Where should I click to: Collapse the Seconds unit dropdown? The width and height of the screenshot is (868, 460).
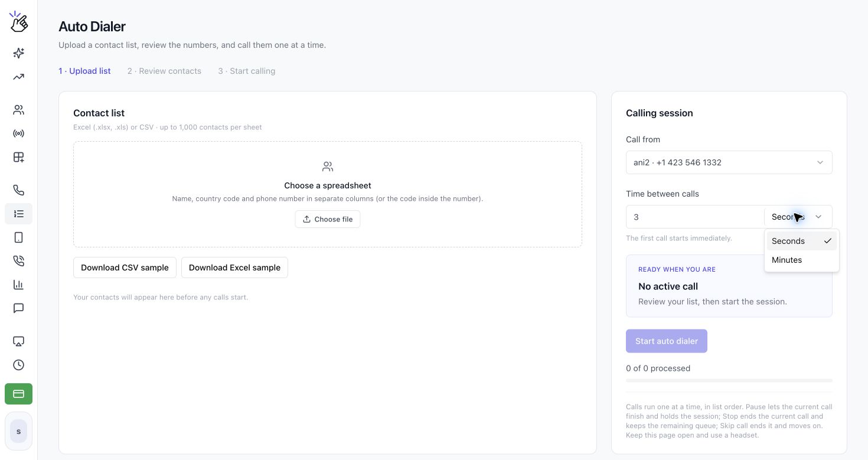click(x=798, y=217)
